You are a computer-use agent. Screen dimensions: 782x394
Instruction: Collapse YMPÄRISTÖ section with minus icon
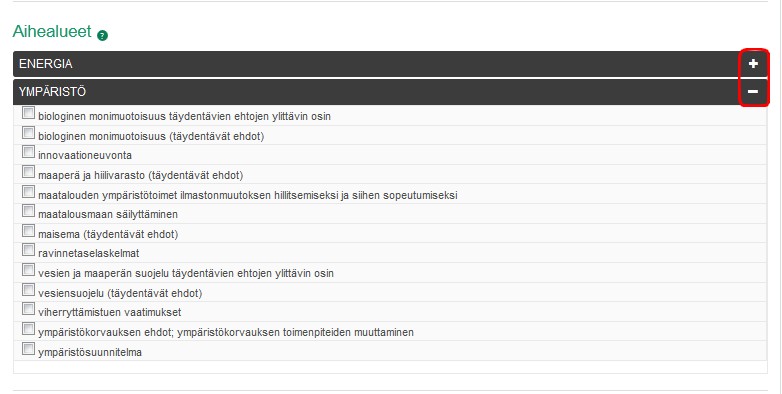pyautogui.click(x=753, y=92)
